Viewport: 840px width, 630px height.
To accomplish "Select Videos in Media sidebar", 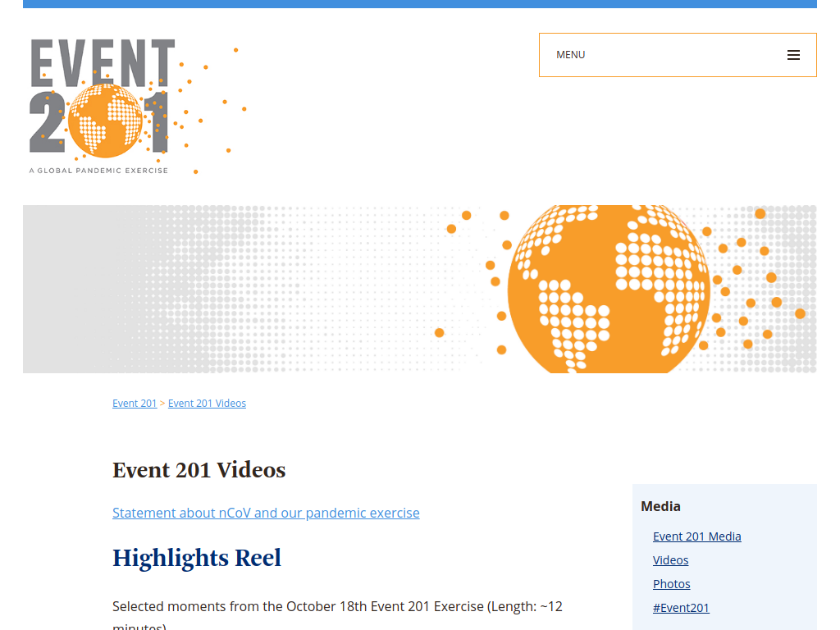I will click(x=671, y=560).
